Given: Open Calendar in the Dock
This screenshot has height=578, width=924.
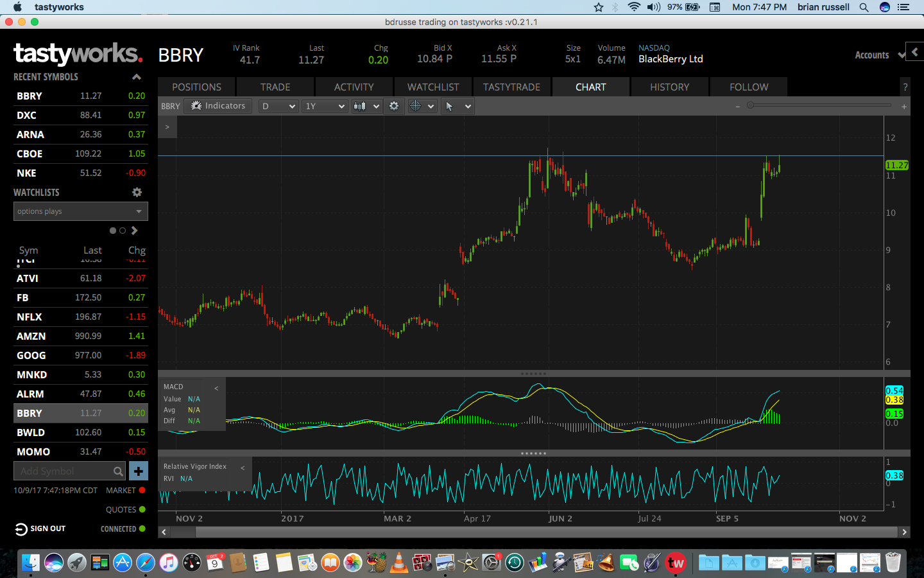Looking at the screenshot, I should click(215, 563).
